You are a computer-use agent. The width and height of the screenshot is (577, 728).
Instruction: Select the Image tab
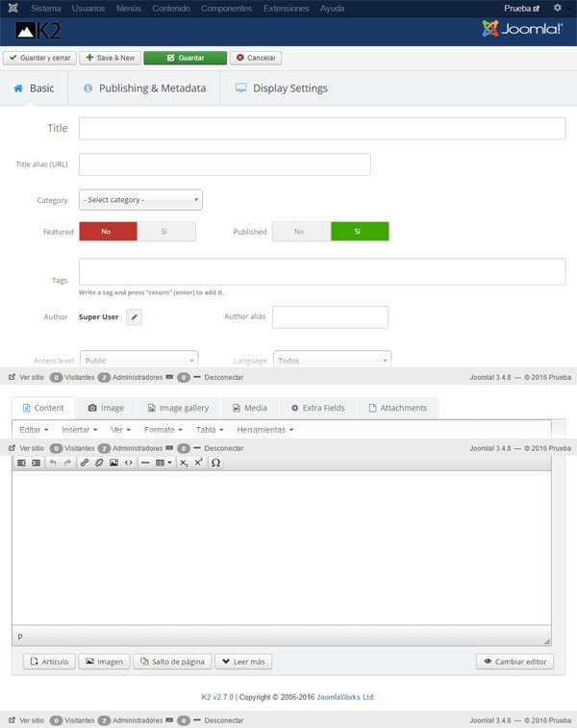click(x=107, y=408)
